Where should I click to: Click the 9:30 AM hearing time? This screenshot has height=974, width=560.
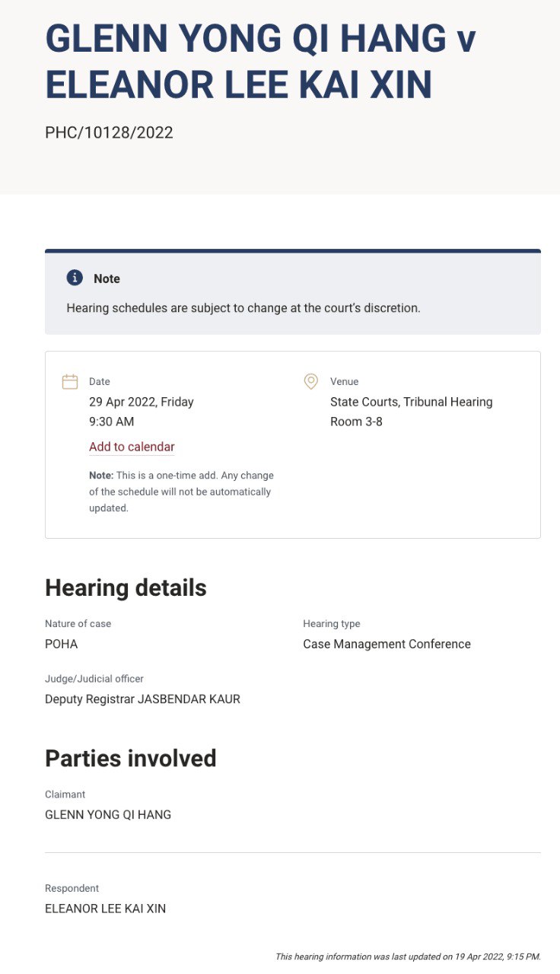pos(111,422)
